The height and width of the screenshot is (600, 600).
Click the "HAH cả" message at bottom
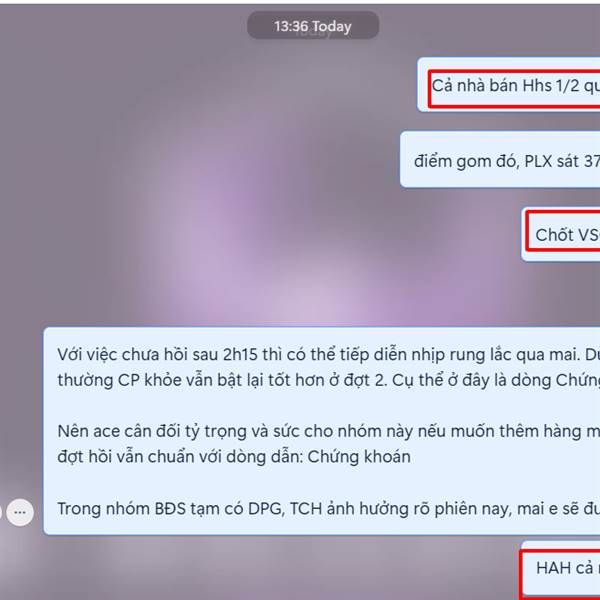pos(561,569)
